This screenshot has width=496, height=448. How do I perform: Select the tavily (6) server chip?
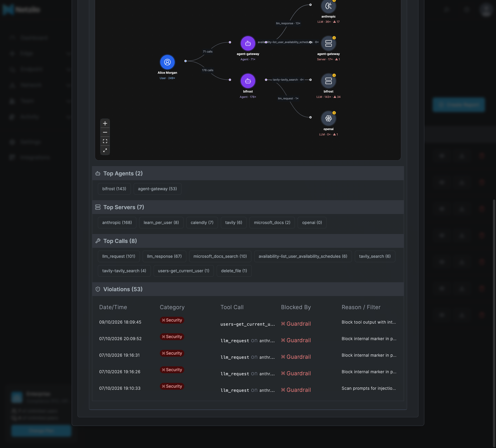[234, 222]
